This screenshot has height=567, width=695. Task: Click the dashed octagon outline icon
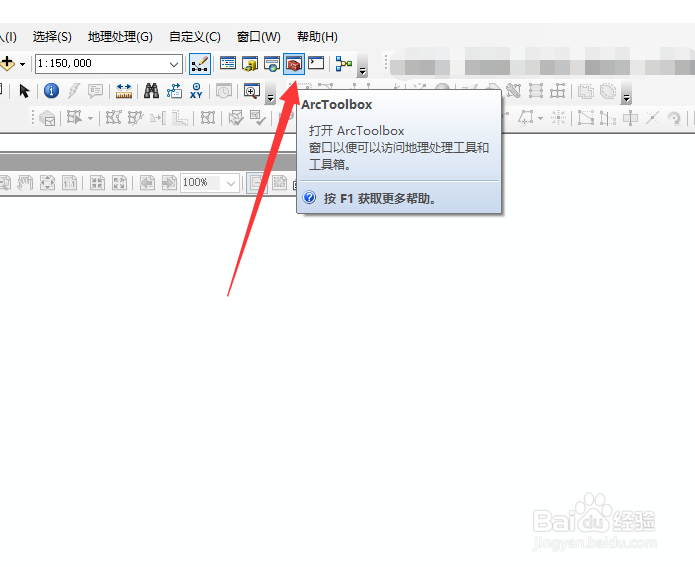[608, 91]
